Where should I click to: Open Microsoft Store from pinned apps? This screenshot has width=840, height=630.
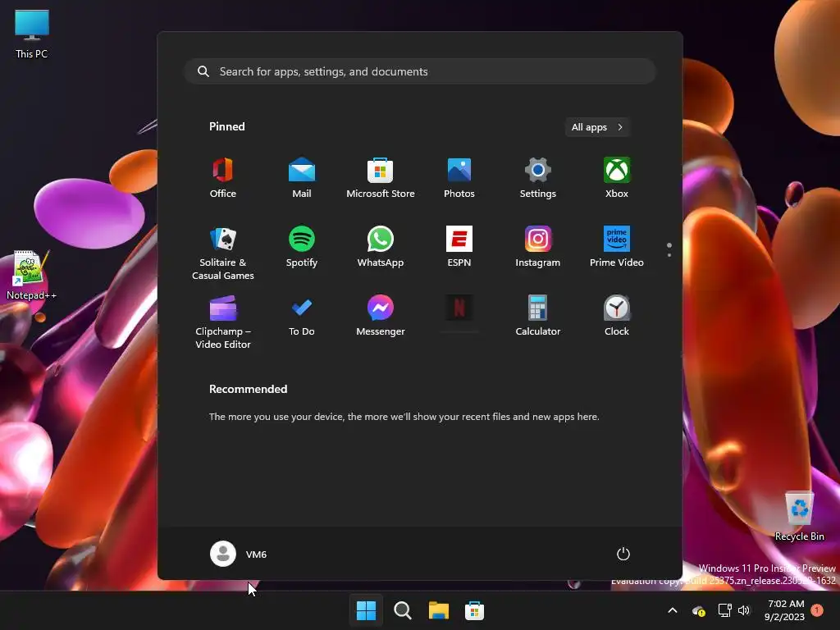coord(381,178)
